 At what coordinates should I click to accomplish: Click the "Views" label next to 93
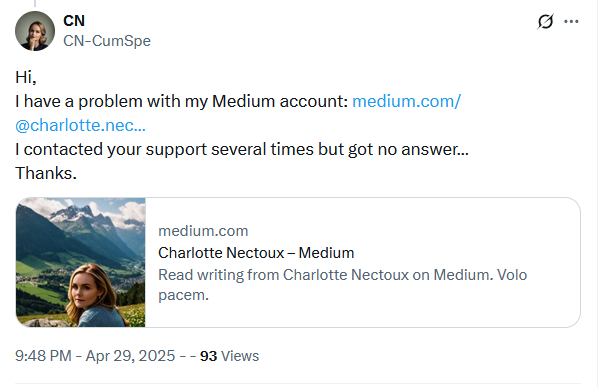240,356
